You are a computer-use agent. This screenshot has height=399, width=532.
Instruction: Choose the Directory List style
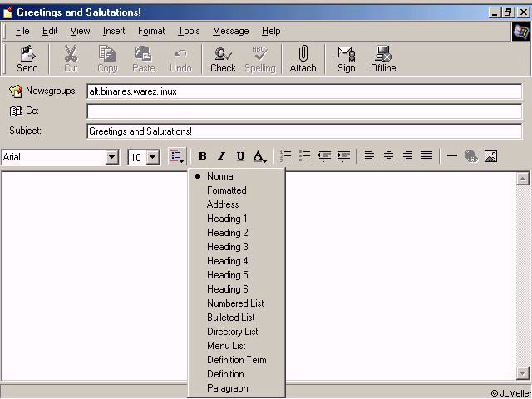tap(236, 332)
